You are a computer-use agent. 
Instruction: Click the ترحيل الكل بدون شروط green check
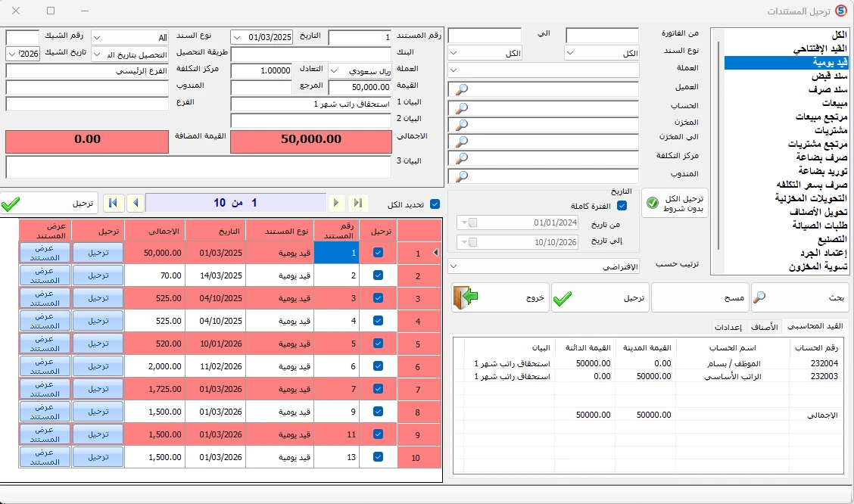pos(675,203)
